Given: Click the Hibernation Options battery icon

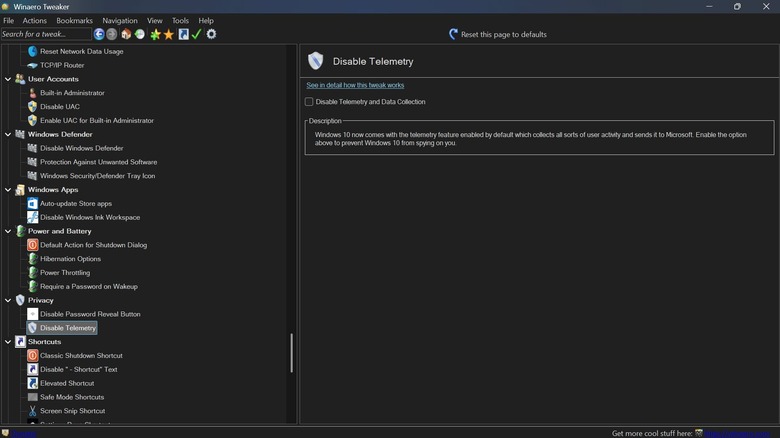Looking at the screenshot, I should pyautogui.click(x=32, y=259).
